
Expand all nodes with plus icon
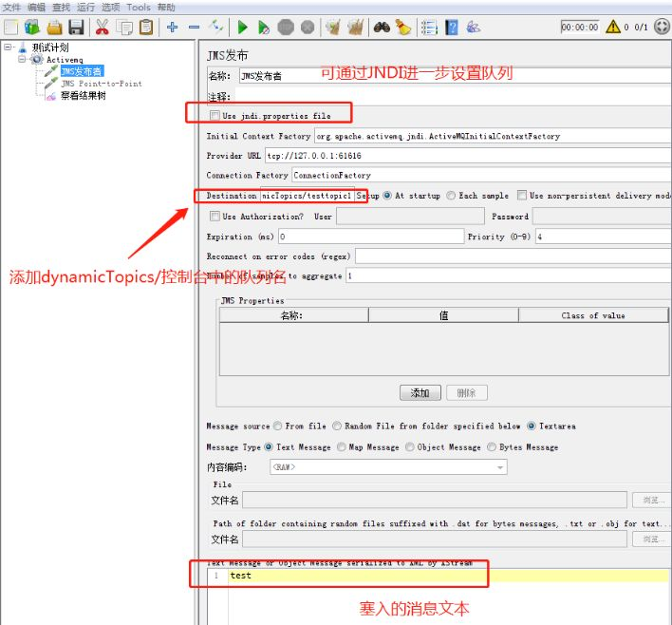click(173, 28)
